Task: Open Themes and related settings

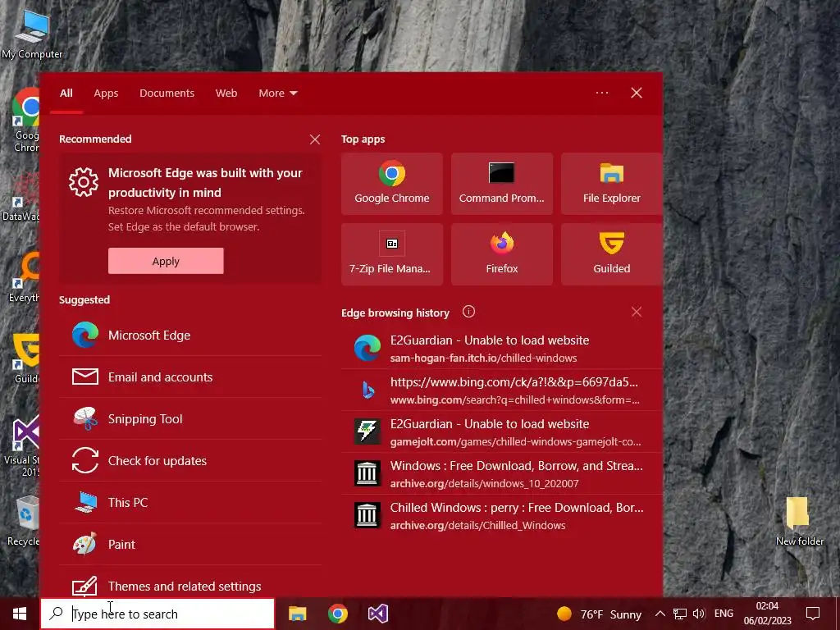Action: (190, 583)
